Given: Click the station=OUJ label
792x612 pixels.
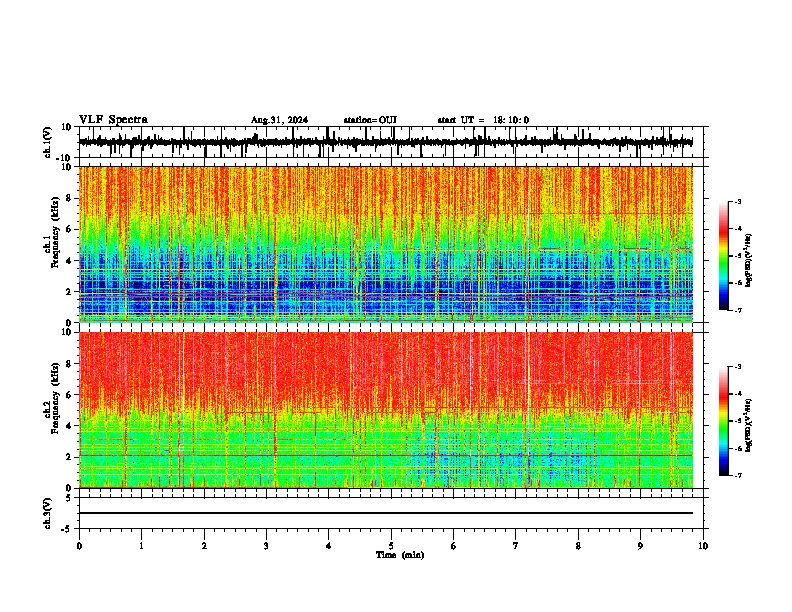Looking at the screenshot, I should click(x=370, y=120).
